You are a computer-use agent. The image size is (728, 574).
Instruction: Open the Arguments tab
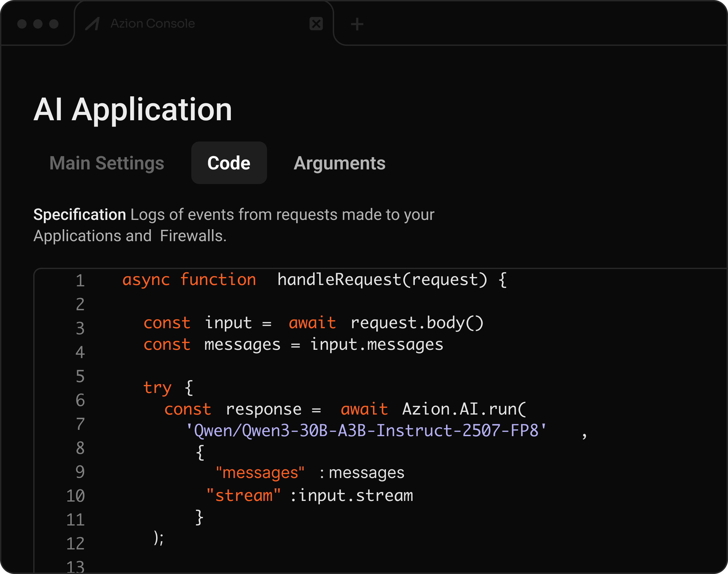pos(339,163)
